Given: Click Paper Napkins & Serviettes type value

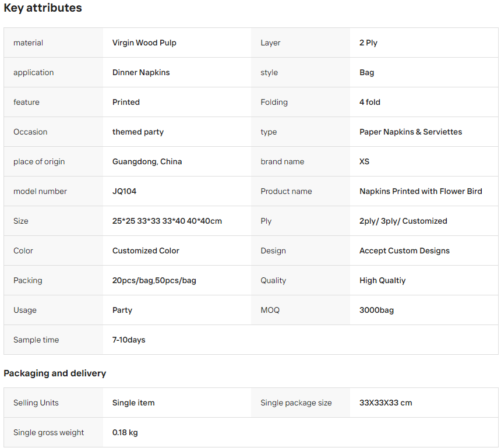Looking at the screenshot, I should pyautogui.click(x=411, y=132).
